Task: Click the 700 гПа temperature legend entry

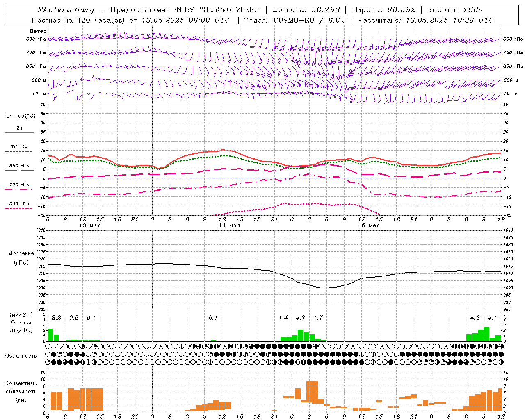Action: tap(19, 185)
